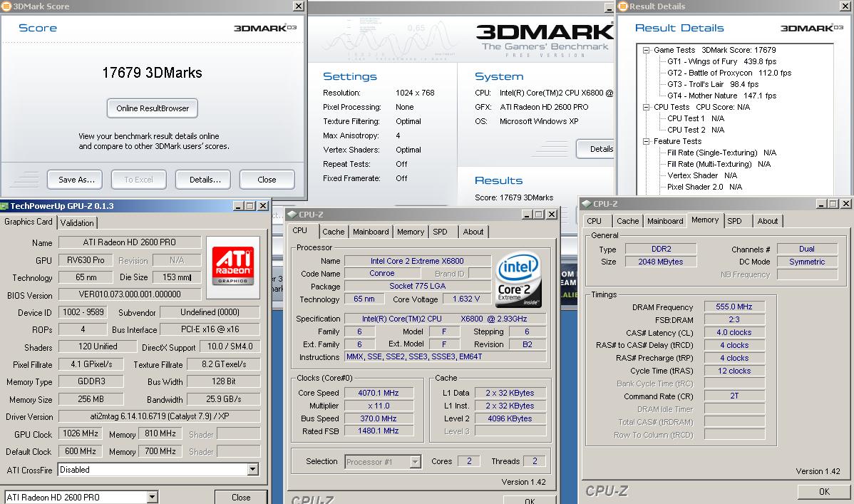Image resolution: width=854 pixels, height=504 pixels.
Task: Open the Cache tab in the center CPU-Z window
Action: pyautogui.click(x=334, y=232)
